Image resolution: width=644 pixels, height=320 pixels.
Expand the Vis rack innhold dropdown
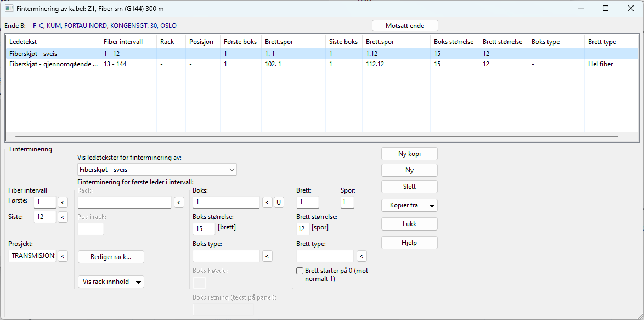click(x=111, y=282)
